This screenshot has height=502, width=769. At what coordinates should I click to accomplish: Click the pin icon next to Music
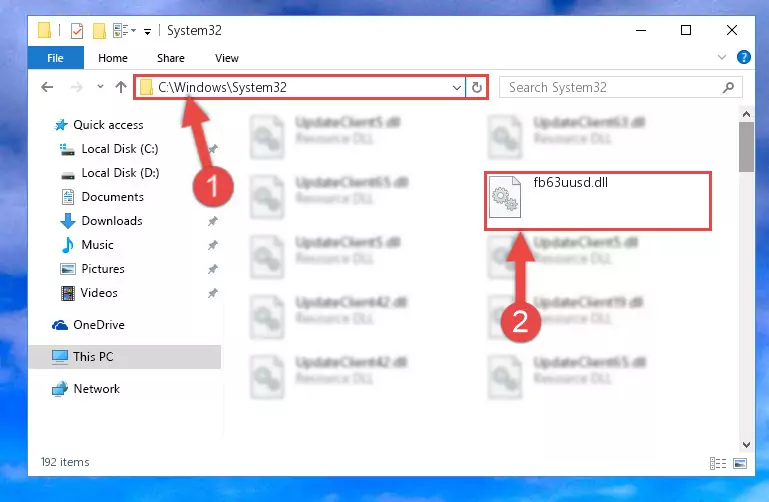pyautogui.click(x=212, y=245)
